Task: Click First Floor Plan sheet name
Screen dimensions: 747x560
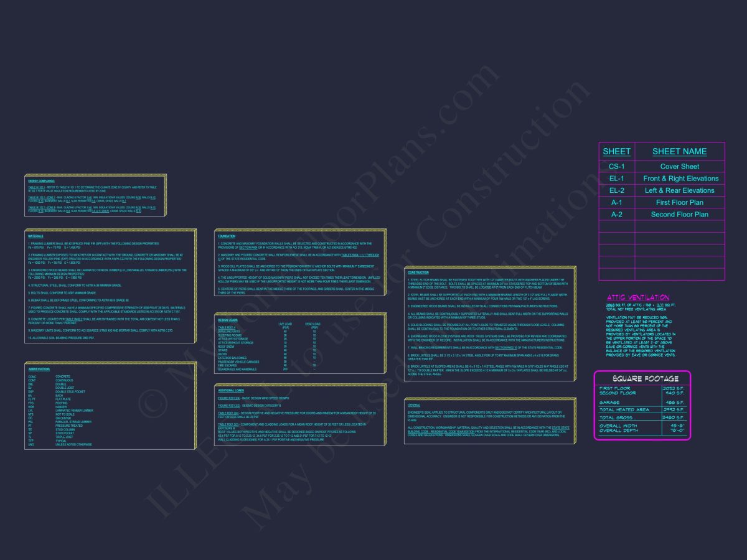Action: tap(680, 202)
